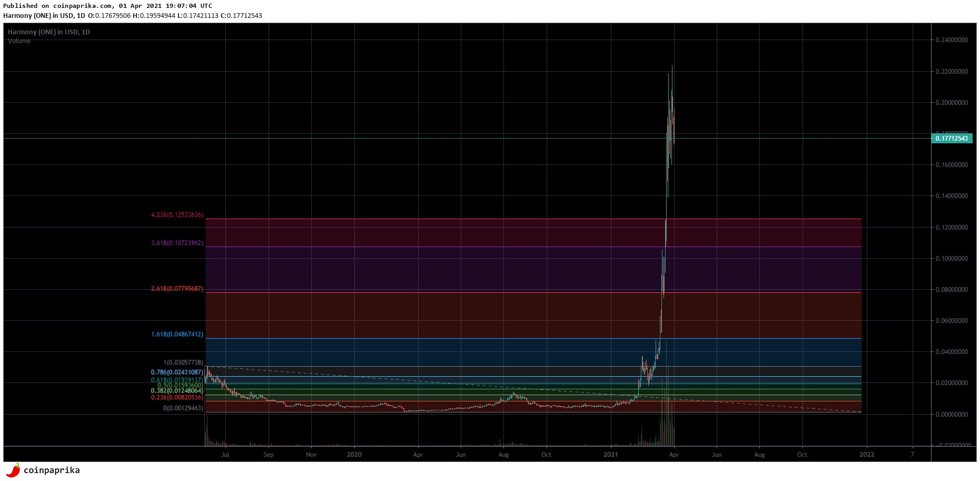
Task: Click the 0.16000000 price axis label
Action: pyautogui.click(x=952, y=165)
